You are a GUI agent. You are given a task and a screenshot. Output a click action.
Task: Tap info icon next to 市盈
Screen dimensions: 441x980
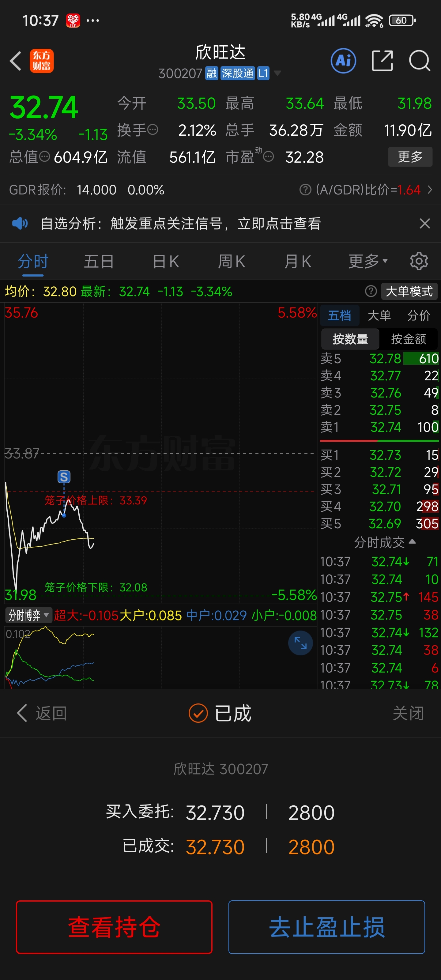pyautogui.click(x=269, y=156)
